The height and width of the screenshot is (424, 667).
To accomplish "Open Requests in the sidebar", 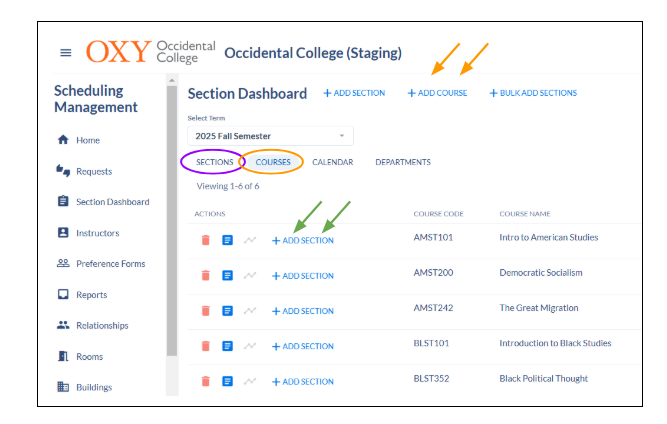I will pyautogui.click(x=94, y=171).
